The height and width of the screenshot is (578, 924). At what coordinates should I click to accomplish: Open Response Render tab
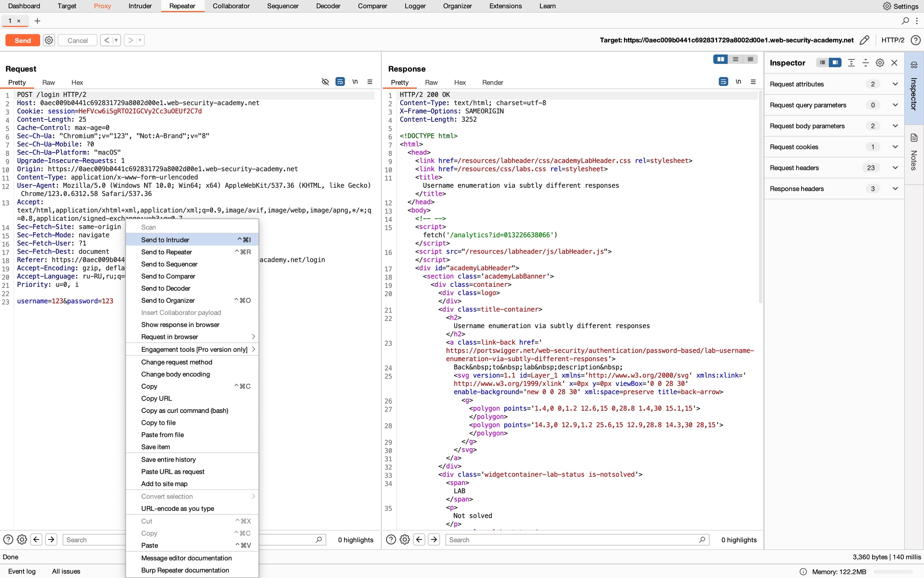(493, 82)
